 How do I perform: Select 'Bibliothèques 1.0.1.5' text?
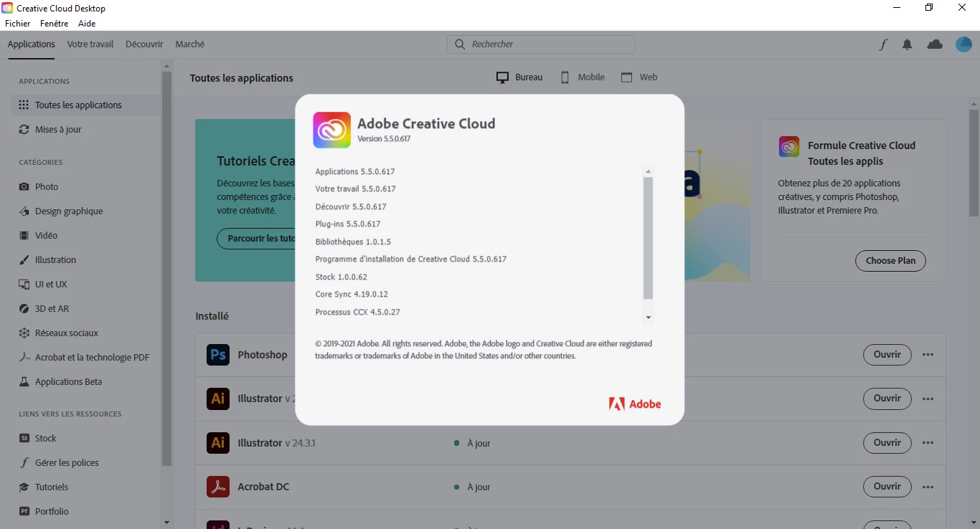click(x=353, y=242)
